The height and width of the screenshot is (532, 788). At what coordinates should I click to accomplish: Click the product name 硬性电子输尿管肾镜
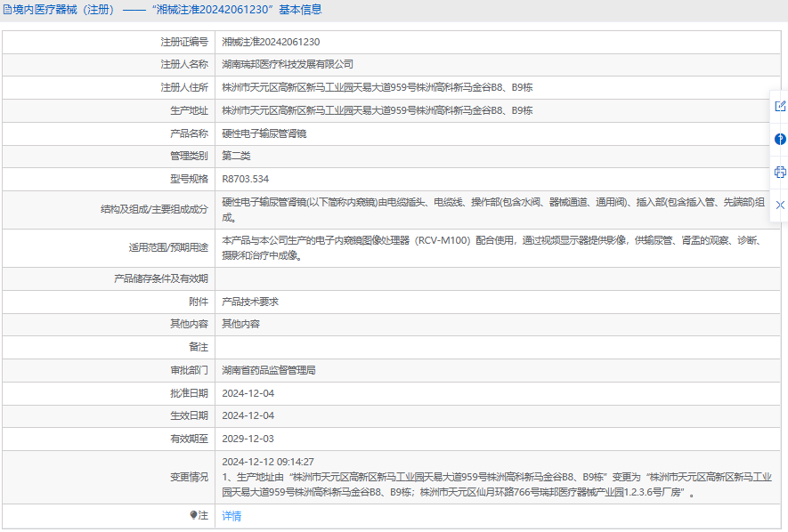264,133
